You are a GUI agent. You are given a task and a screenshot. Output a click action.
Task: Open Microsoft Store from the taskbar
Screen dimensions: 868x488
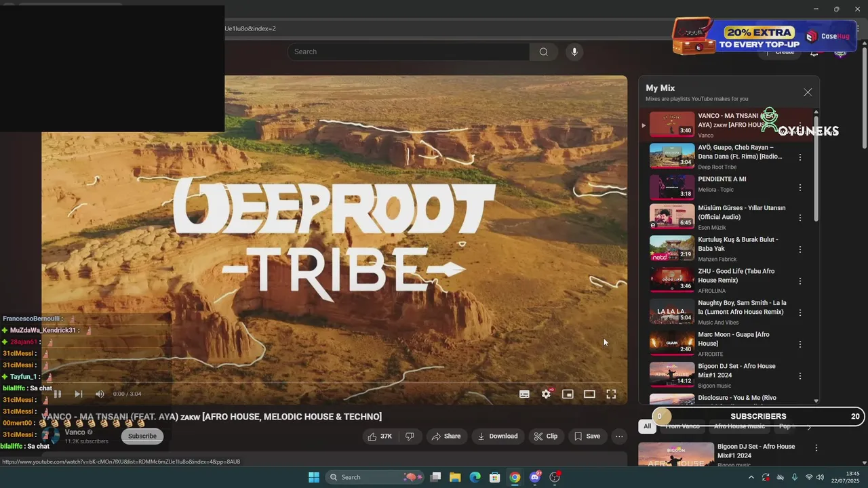click(495, 477)
